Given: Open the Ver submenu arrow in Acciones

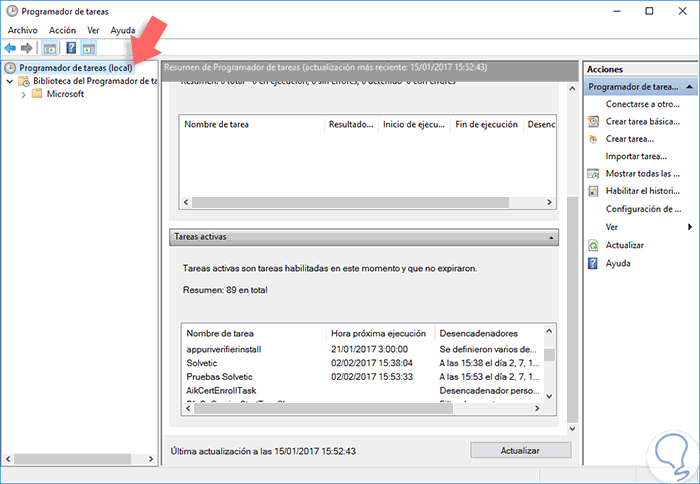Looking at the screenshot, I should [690, 227].
